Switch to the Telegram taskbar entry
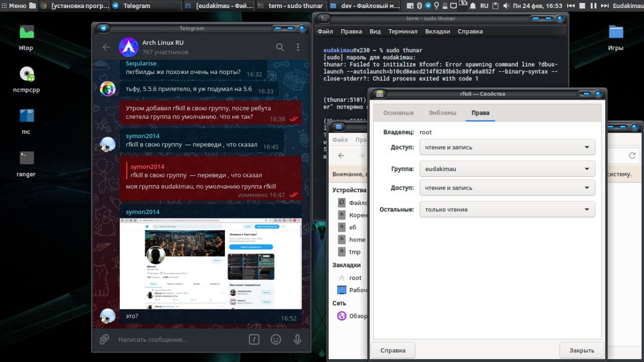The width and height of the screenshot is (644, 362). (x=146, y=6)
